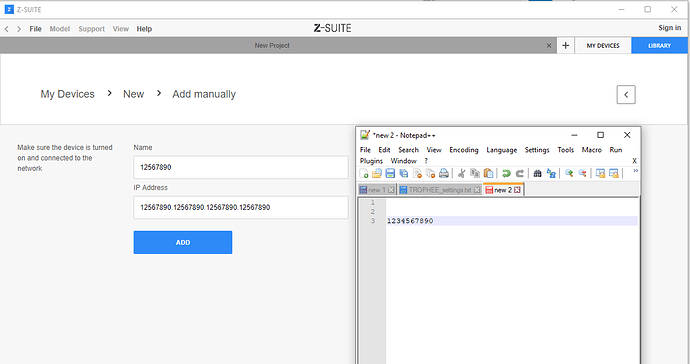Click Find binoculars icon in Notepad++
Image resolution: width=690 pixels, height=364 pixels.
point(537,173)
